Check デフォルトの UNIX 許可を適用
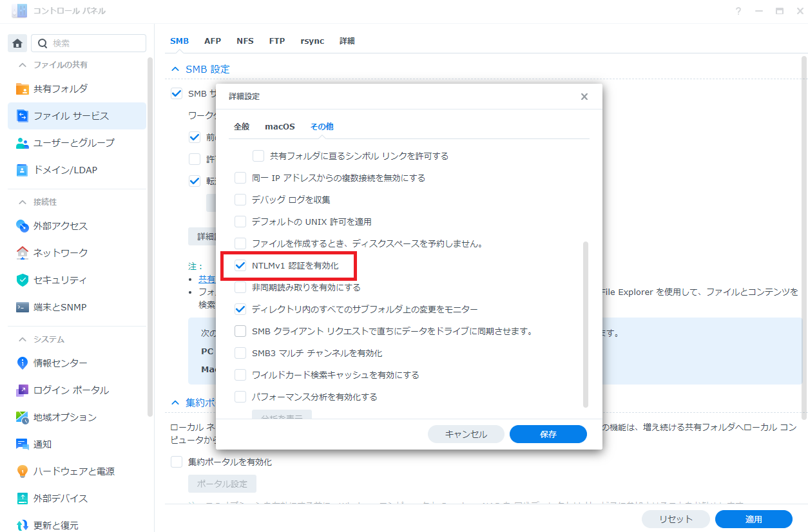The image size is (808, 532). click(240, 222)
